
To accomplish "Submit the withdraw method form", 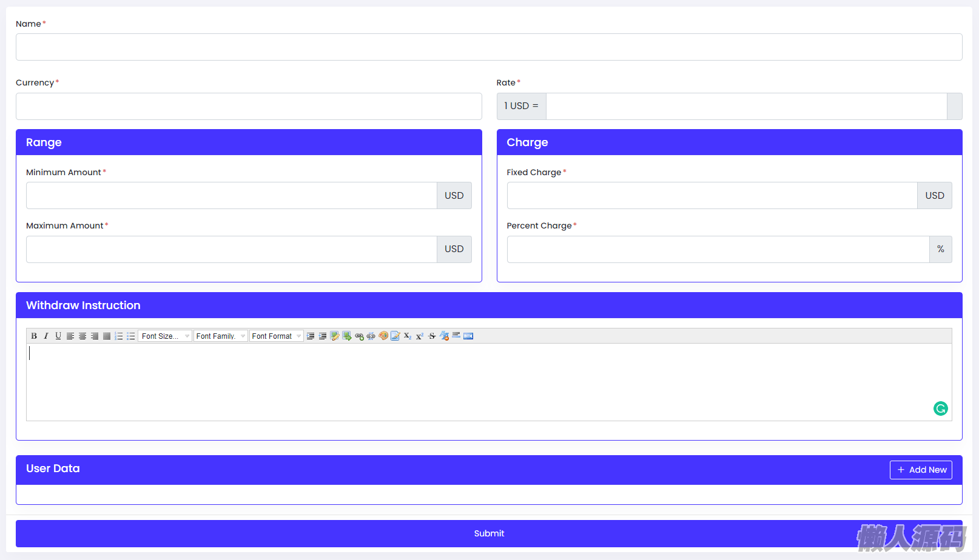I will (x=489, y=533).
